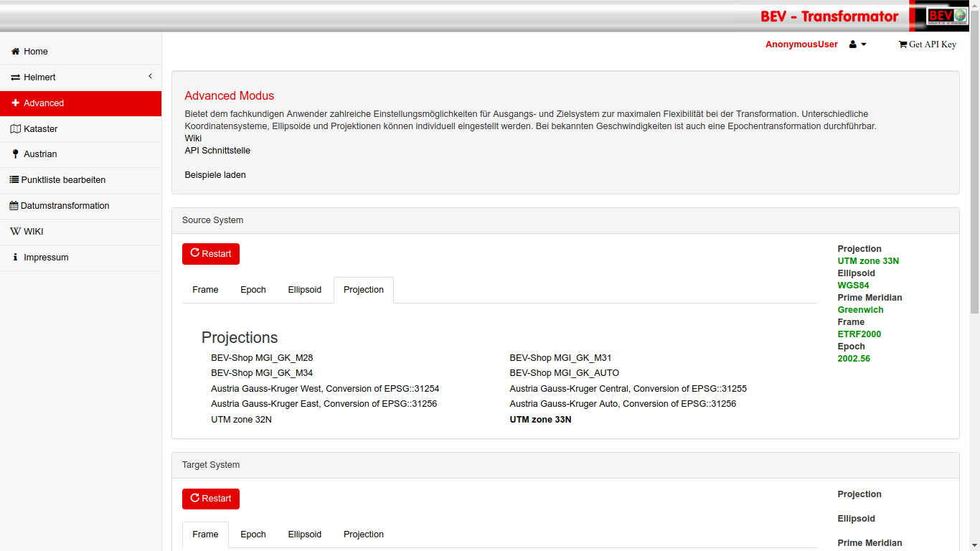Click the BEV - Transformator title
Screen dimensions: 980x551
point(829,17)
